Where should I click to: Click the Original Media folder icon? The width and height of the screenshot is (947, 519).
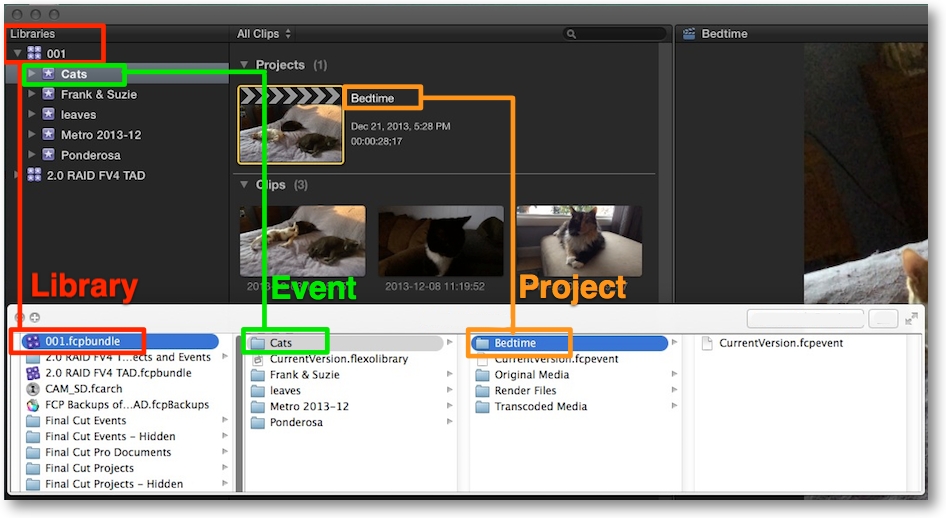tap(483, 375)
